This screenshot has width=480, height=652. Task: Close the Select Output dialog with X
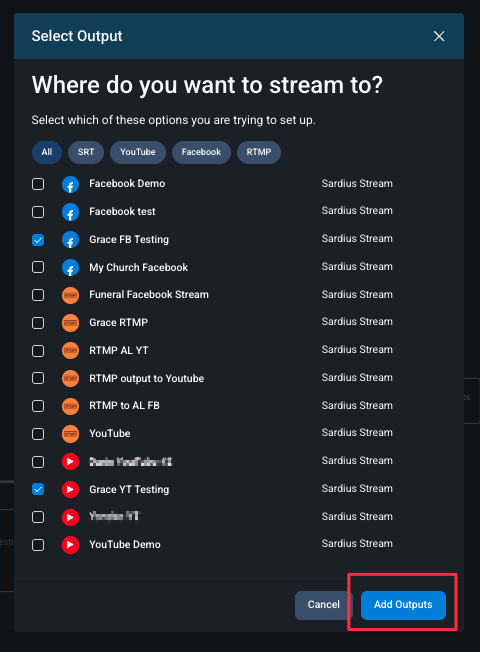(x=439, y=36)
